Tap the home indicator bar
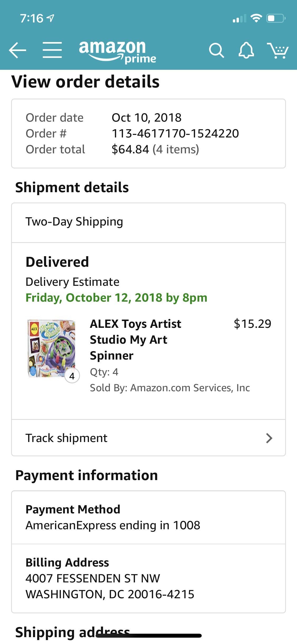 (x=149, y=636)
